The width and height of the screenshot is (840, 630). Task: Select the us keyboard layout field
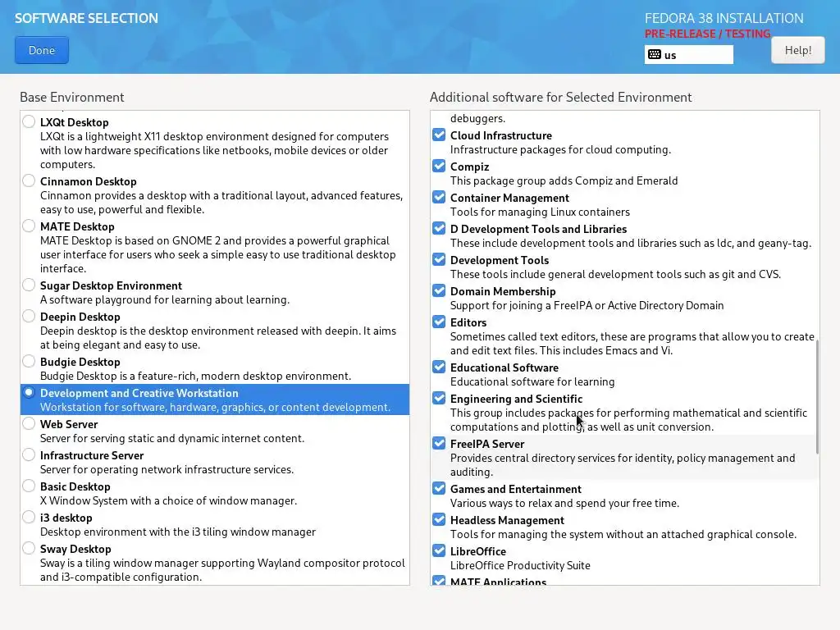pos(688,55)
